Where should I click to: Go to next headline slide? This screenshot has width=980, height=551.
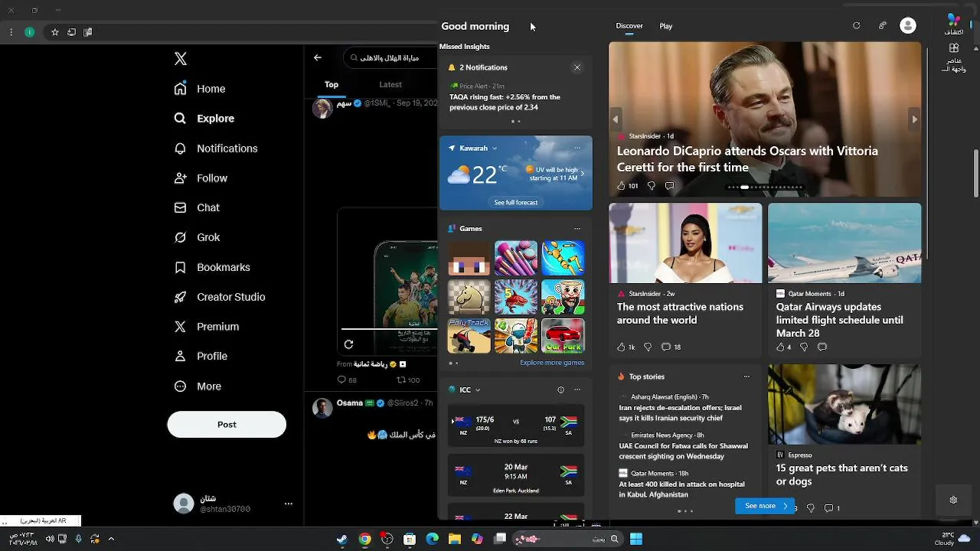(914, 119)
